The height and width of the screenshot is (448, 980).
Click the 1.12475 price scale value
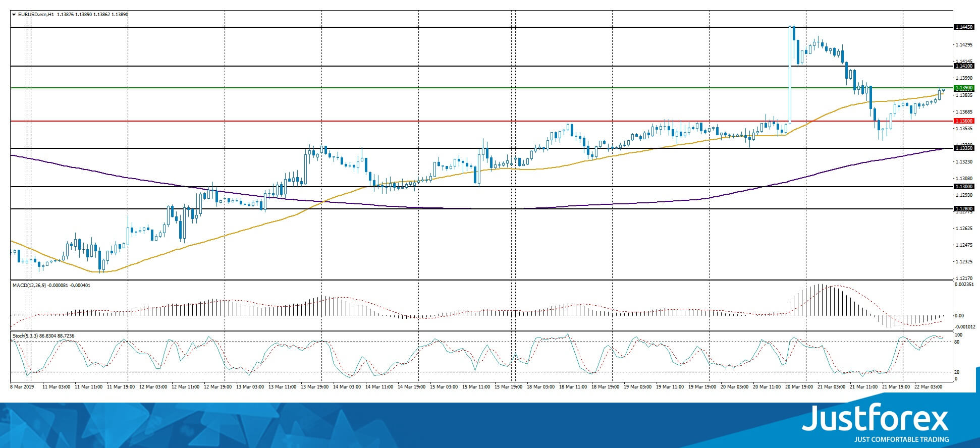pos(964,245)
